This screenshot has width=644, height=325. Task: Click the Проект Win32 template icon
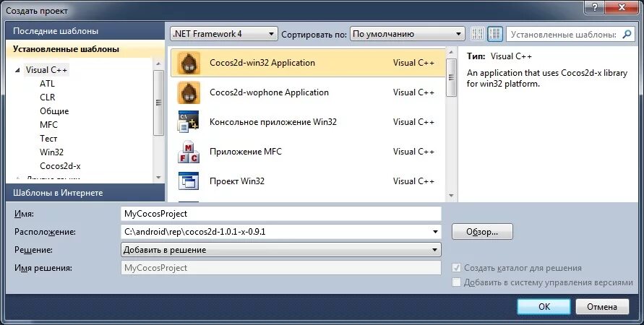tap(189, 181)
